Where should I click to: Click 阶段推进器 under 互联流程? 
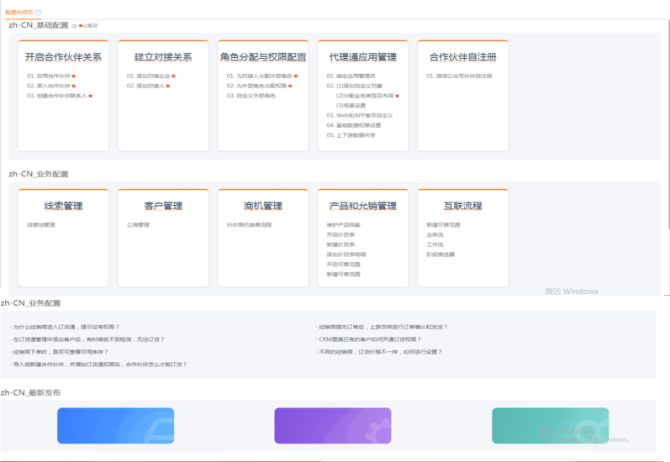coord(438,254)
